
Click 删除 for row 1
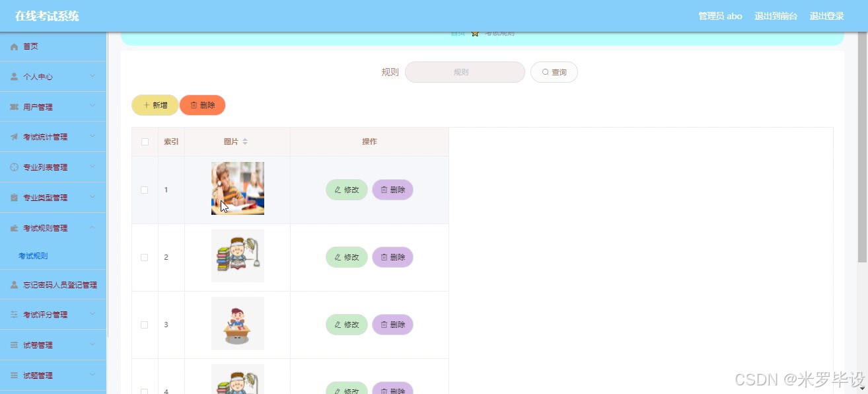point(393,190)
